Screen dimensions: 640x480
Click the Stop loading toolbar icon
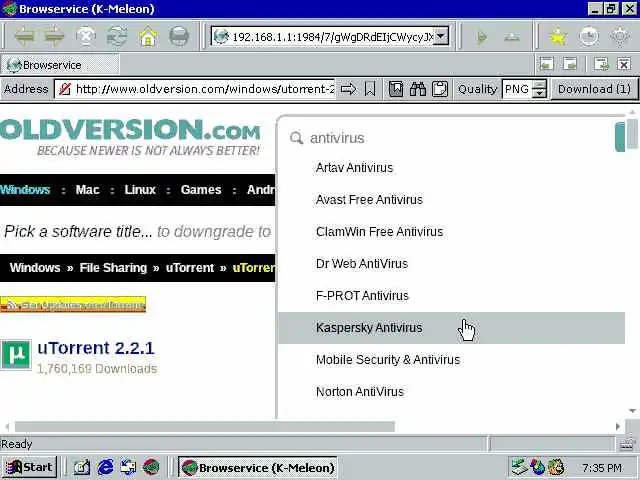(x=86, y=37)
